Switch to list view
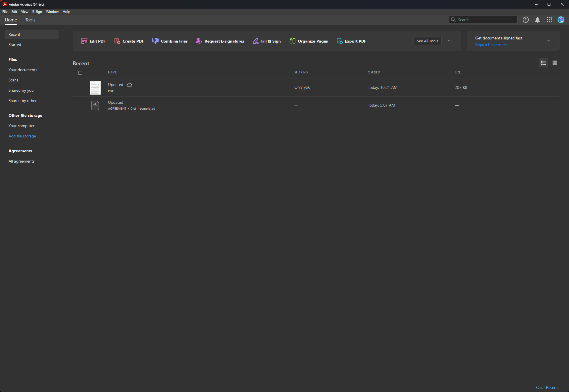 point(543,63)
